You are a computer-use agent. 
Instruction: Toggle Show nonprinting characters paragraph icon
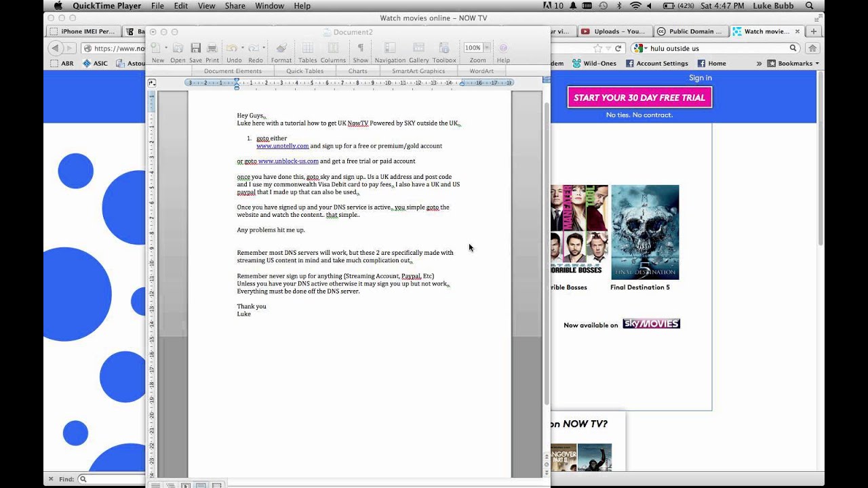click(361, 48)
